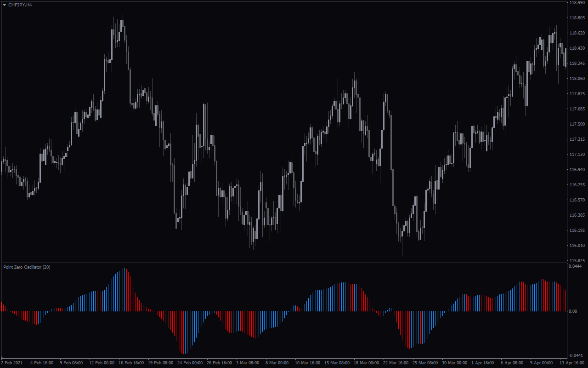Click price level 116.755 on the scale
588x368 pixels.
coord(577,185)
